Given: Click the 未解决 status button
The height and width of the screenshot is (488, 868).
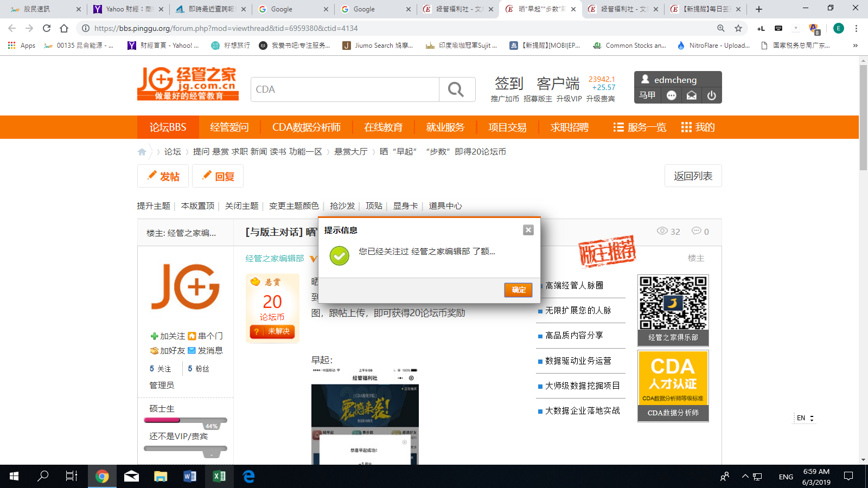Looking at the screenshot, I should click(x=272, y=331).
